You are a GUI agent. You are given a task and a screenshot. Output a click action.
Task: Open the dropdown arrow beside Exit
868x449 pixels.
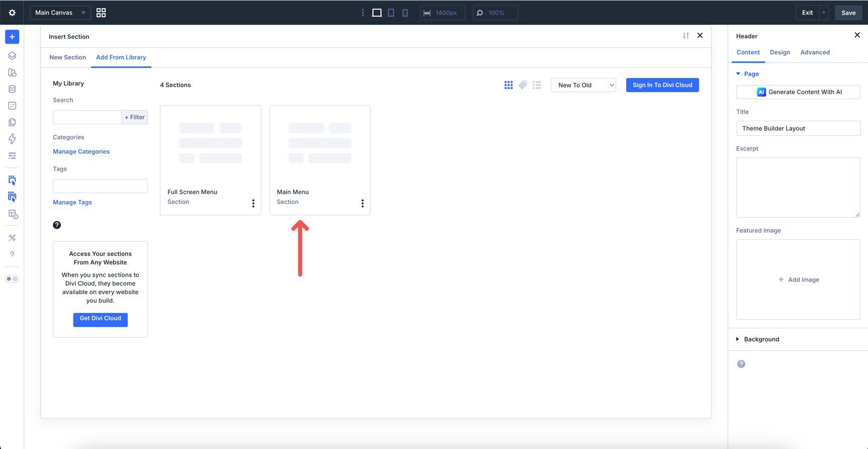click(824, 13)
